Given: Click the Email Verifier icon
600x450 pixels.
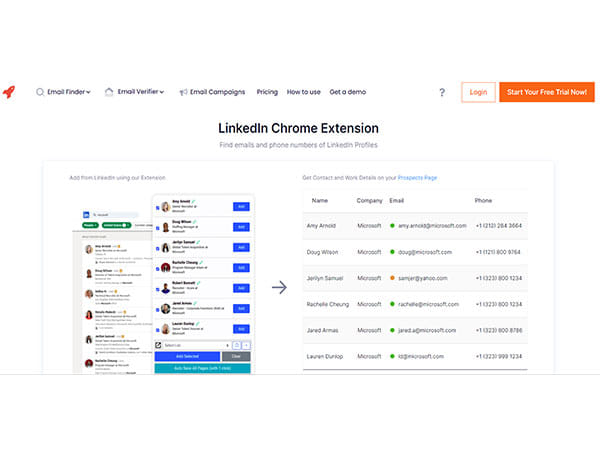Looking at the screenshot, I should click(109, 92).
